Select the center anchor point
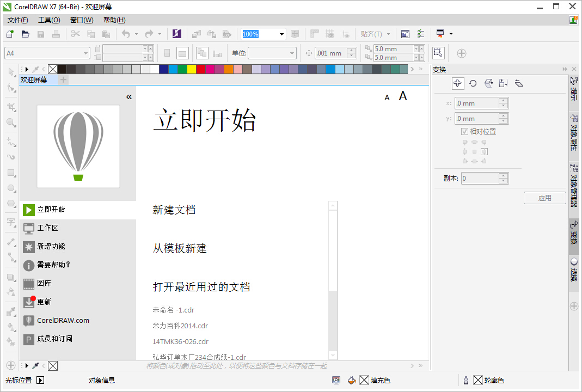 (474, 151)
